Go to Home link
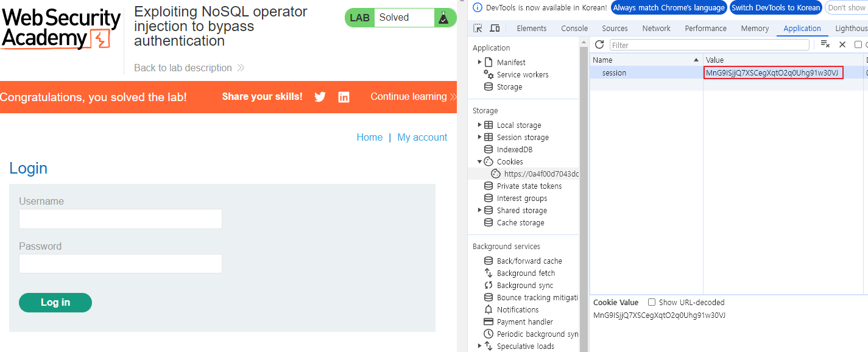The image size is (868, 352). [x=370, y=138]
